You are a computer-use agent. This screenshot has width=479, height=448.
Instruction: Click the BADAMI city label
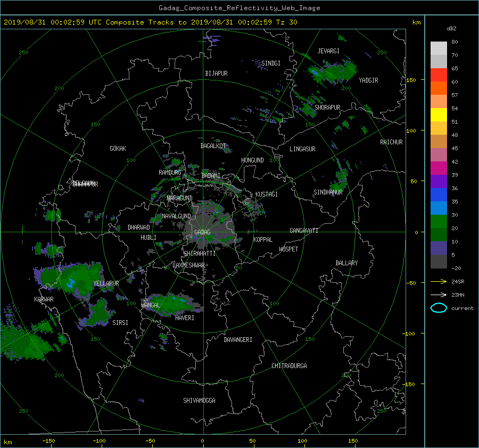coord(211,176)
